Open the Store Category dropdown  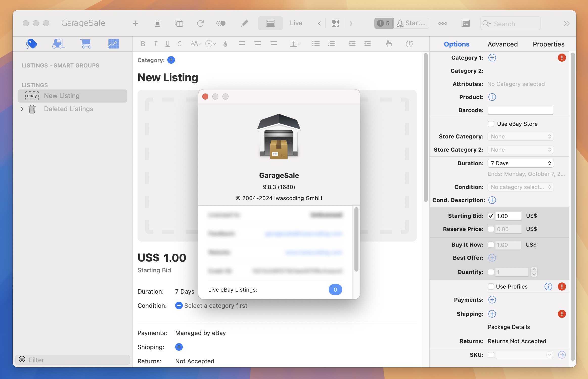(x=521, y=136)
